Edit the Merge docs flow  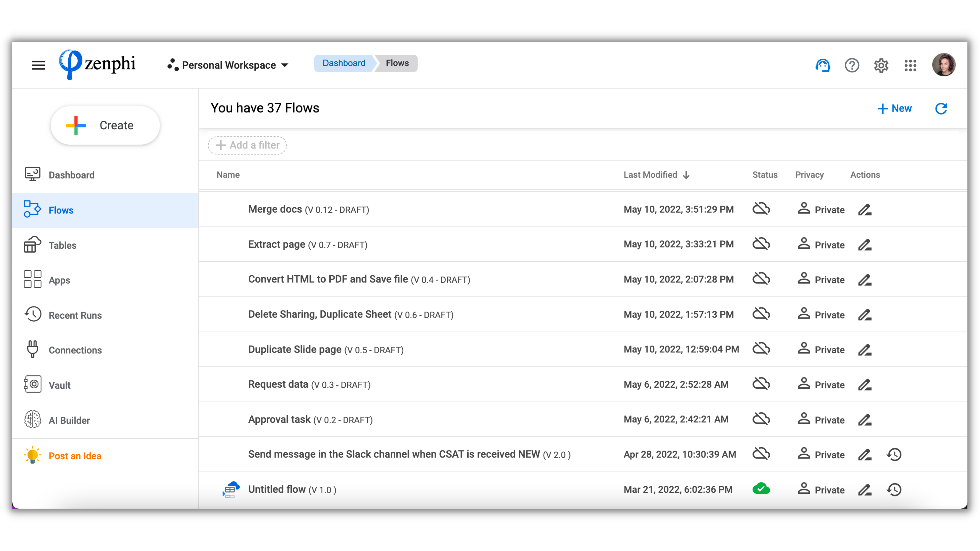(864, 210)
